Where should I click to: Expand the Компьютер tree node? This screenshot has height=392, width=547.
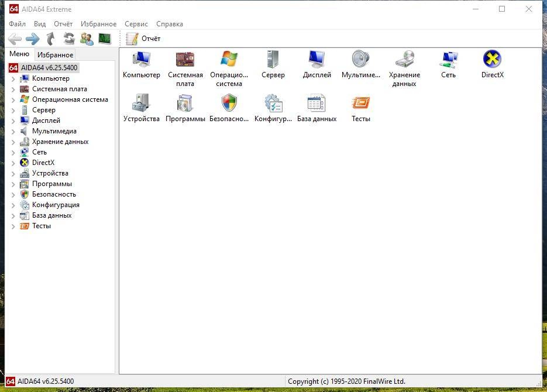click(x=13, y=79)
